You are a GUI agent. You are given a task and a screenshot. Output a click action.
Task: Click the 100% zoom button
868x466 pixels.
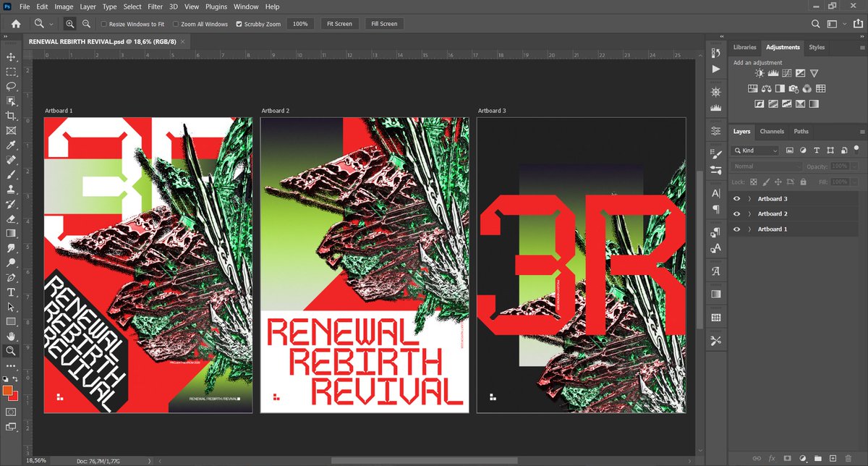pos(300,24)
